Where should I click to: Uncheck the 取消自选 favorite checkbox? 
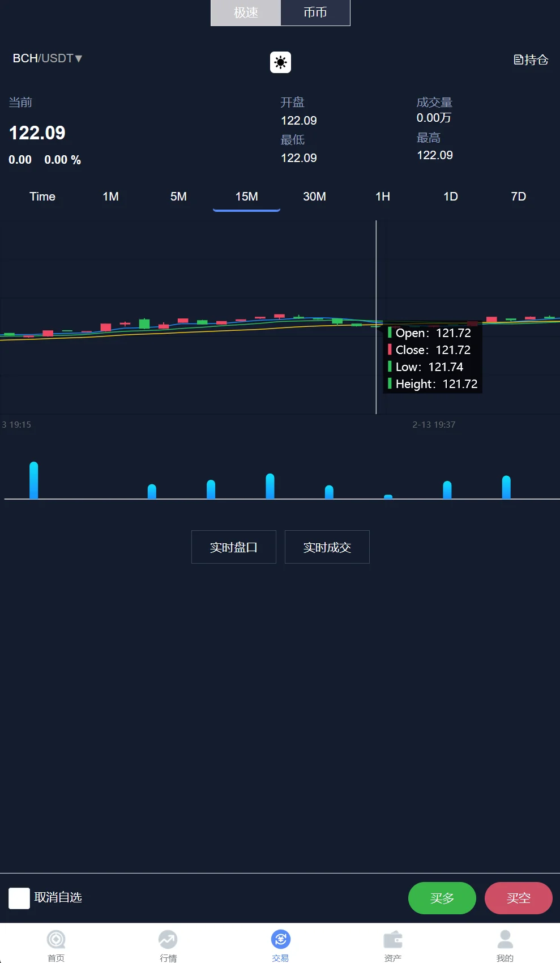(x=19, y=898)
